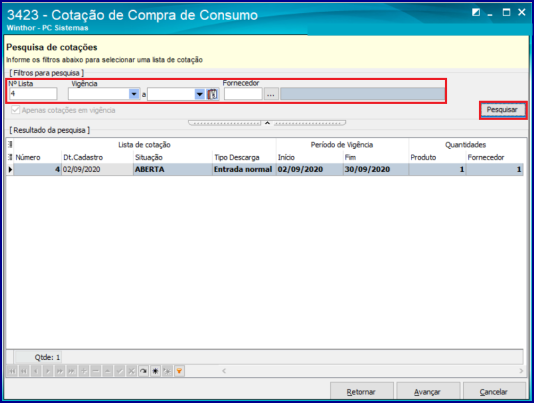
Task: Click the first record navigator icon
Action: tap(12, 371)
